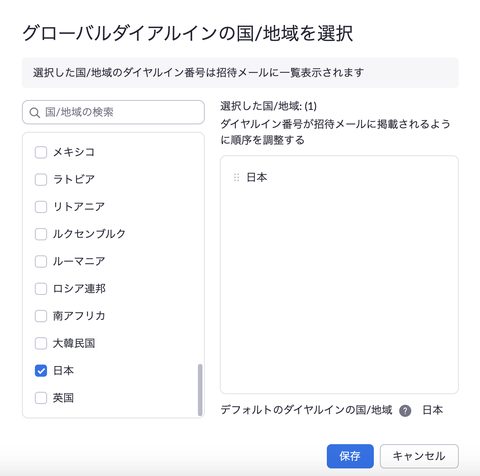Select the 大韓民国 checkbox
The width and height of the screenshot is (480, 476).
coord(41,343)
